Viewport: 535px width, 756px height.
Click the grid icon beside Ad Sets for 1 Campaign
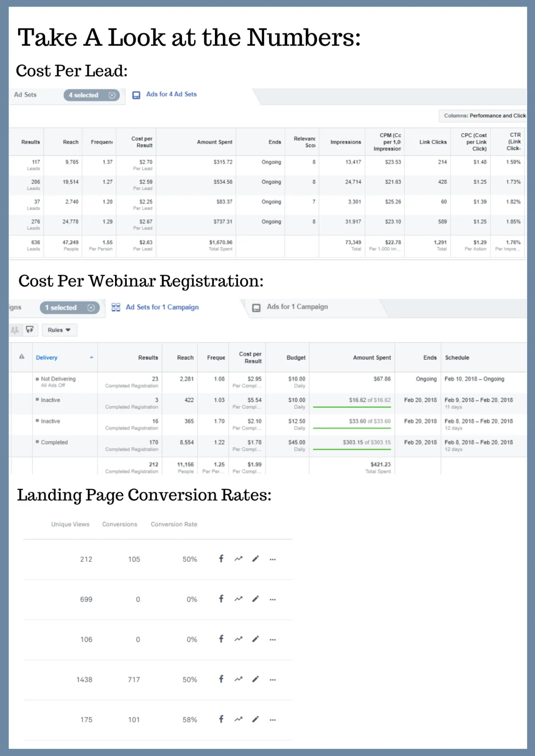116,307
